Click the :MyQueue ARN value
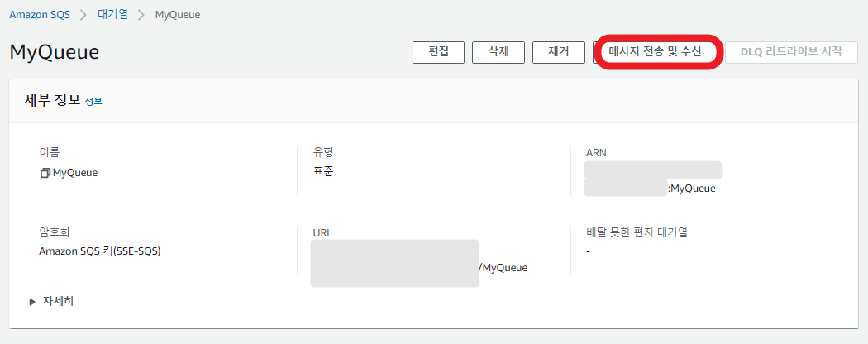868x344 pixels. pyautogui.click(x=691, y=189)
